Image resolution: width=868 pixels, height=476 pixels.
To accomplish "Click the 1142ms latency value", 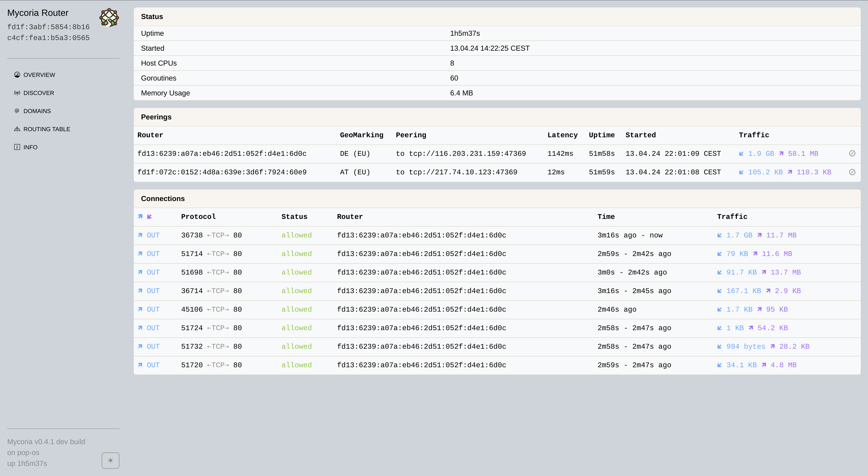I will [x=560, y=154].
